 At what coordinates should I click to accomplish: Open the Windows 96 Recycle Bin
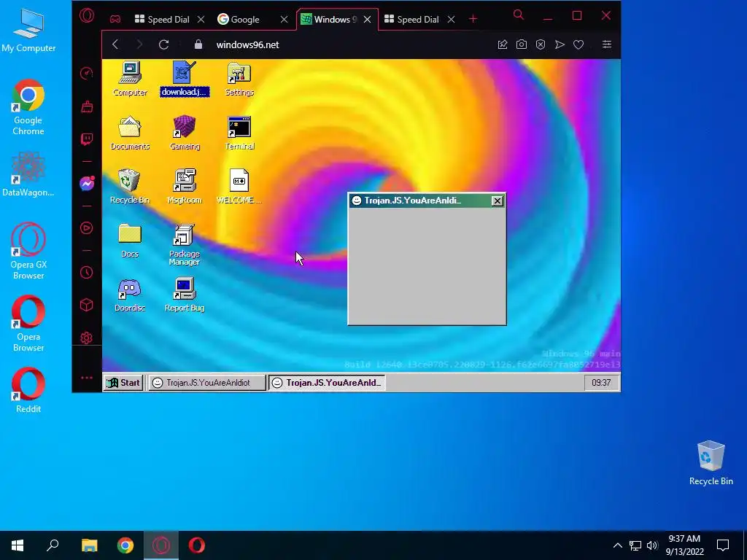tap(130, 187)
